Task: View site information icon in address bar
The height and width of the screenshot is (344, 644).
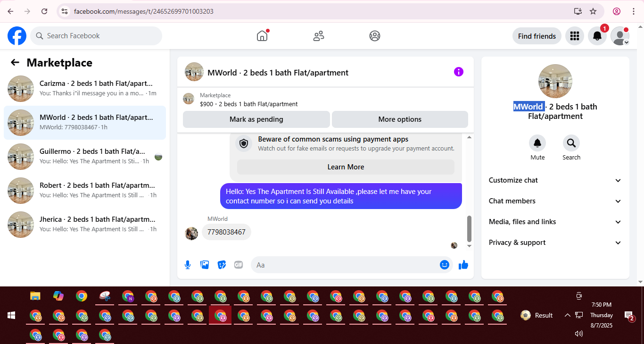Action: tap(65, 11)
